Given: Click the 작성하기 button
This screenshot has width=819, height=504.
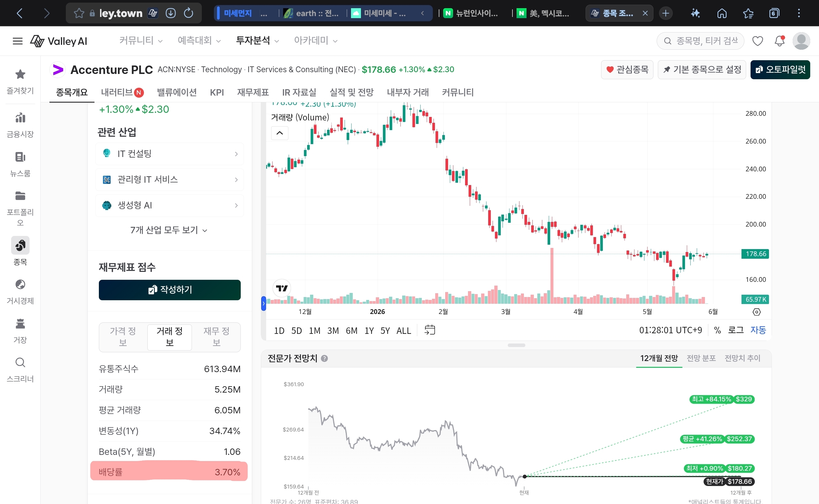Looking at the screenshot, I should (169, 290).
